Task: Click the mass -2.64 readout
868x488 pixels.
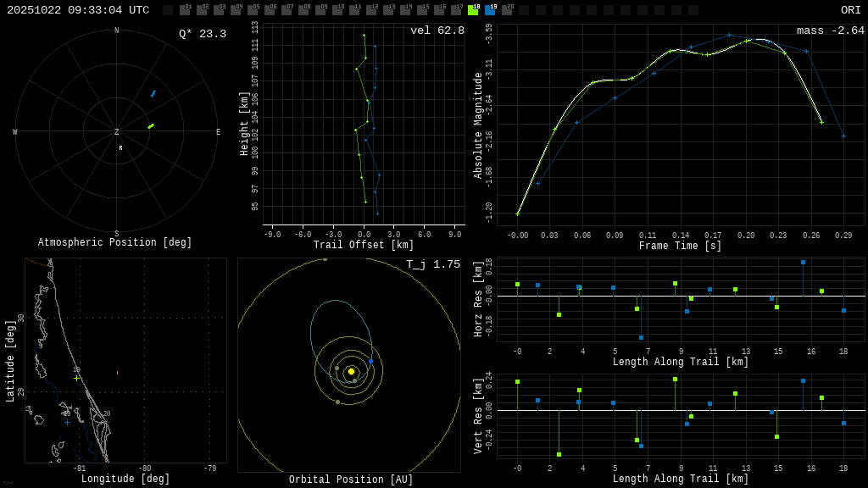Action: (x=830, y=30)
